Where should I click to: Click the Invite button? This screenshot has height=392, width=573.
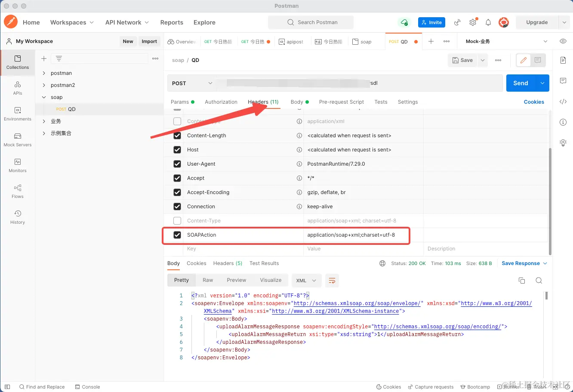[x=431, y=22]
